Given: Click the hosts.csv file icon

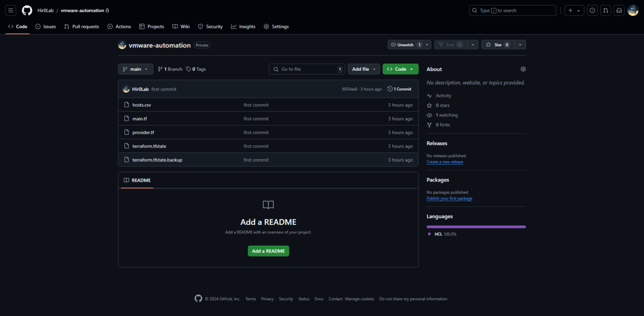Looking at the screenshot, I should (x=127, y=105).
